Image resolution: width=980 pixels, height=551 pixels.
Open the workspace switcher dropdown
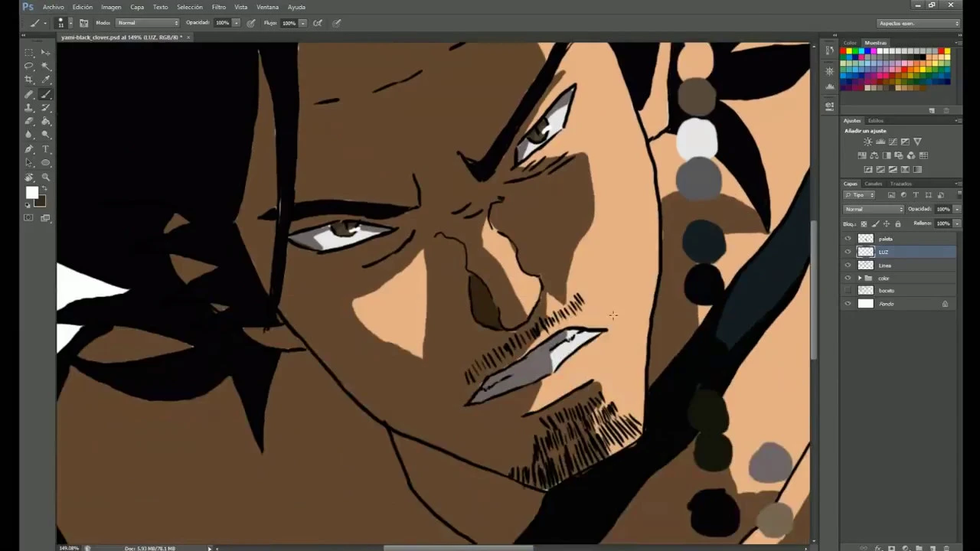click(x=918, y=23)
